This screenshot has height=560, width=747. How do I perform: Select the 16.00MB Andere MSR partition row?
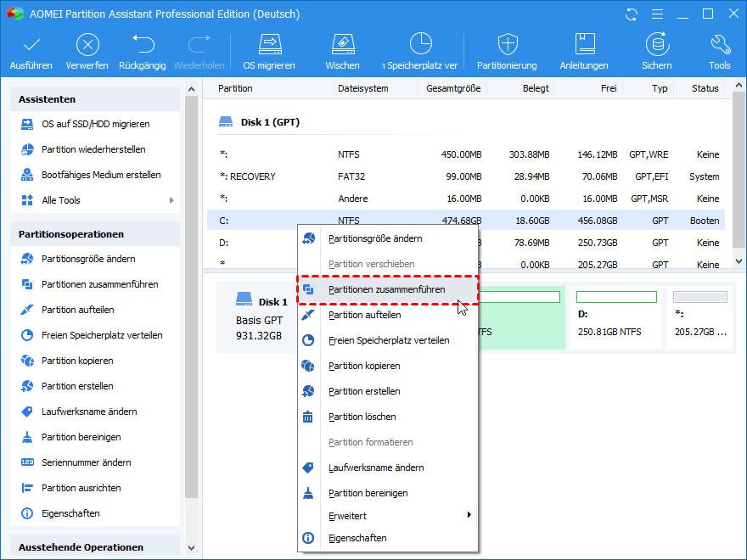click(x=466, y=199)
